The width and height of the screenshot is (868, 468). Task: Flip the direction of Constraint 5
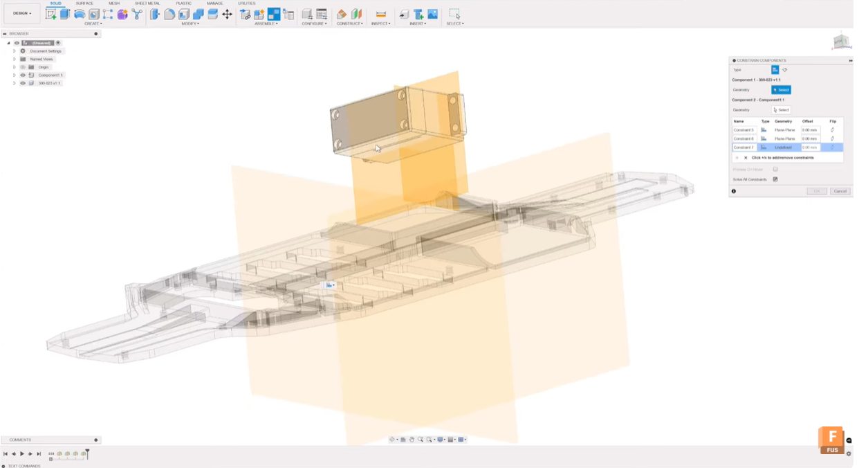click(x=832, y=129)
